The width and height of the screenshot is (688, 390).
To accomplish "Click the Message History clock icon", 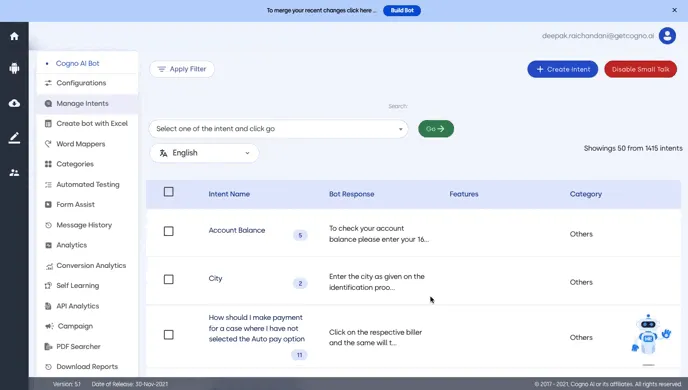I will click(x=48, y=225).
